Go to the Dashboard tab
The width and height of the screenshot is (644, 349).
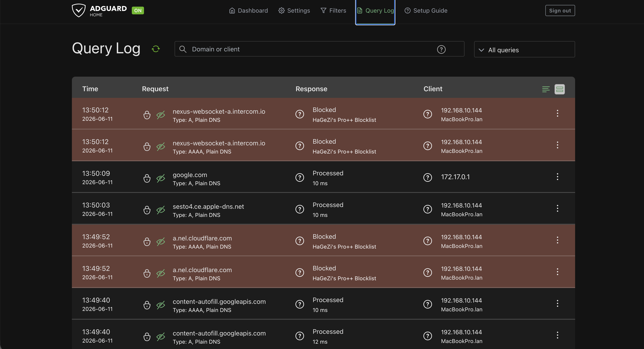pyautogui.click(x=248, y=10)
